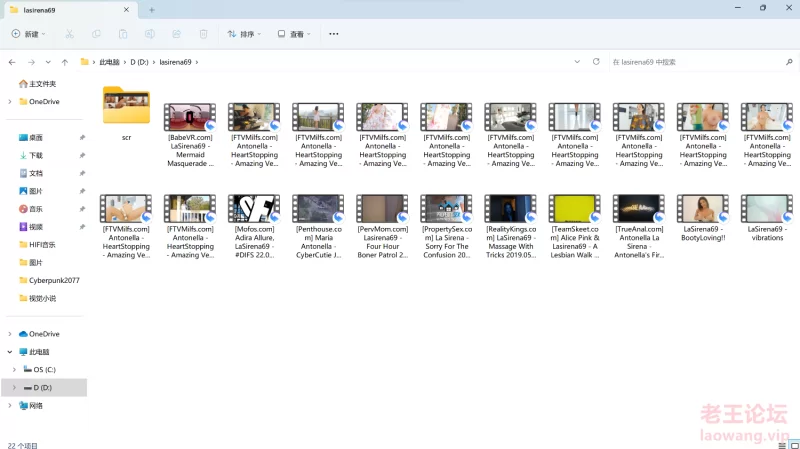Viewport: 800px width, 449px height.
Task: Click the Paste icon in toolbar
Action: pos(123,34)
